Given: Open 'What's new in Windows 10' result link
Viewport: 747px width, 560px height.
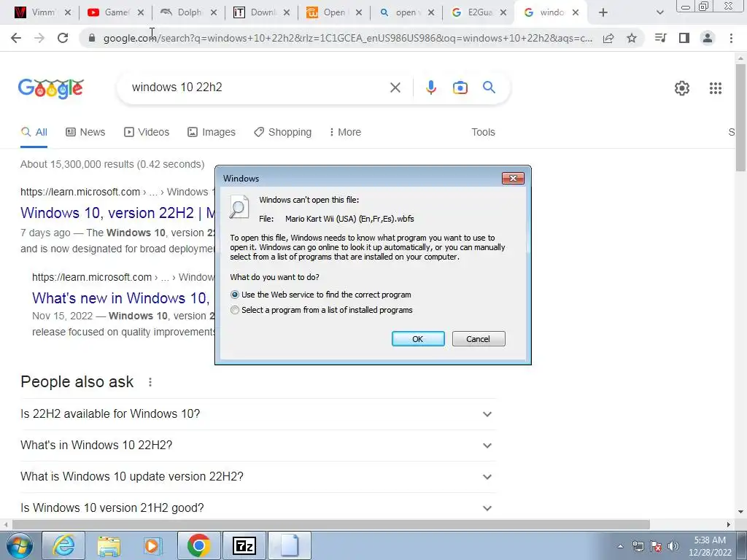Looking at the screenshot, I should (x=121, y=298).
